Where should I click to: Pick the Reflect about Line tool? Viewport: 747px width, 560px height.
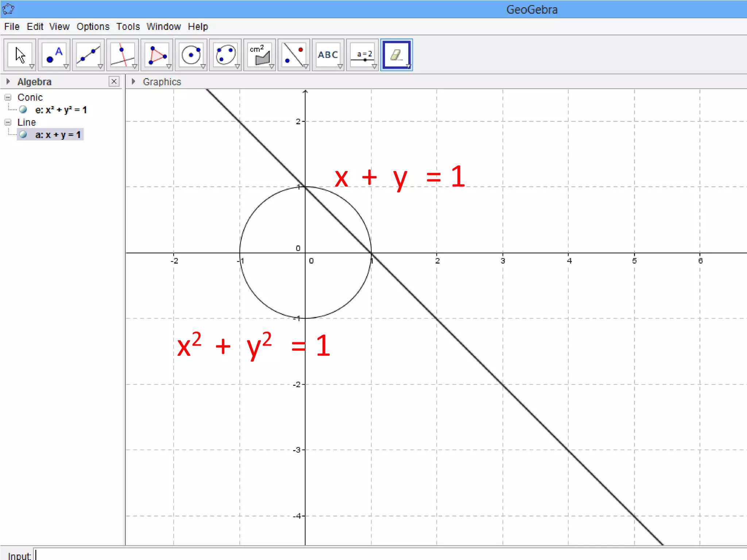point(294,55)
